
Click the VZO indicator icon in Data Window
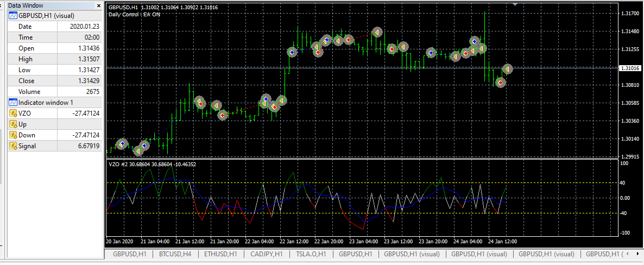(12, 113)
